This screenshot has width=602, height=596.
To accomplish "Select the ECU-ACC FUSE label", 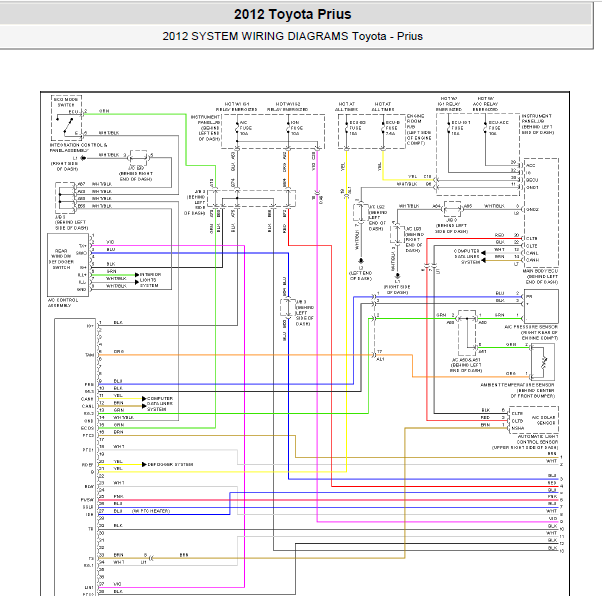I will (499, 128).
